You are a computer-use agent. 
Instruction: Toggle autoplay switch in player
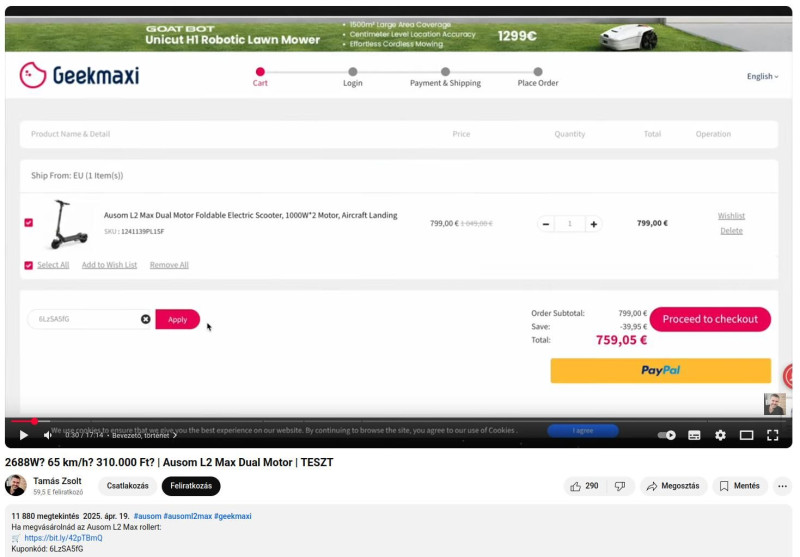[667, 435]
